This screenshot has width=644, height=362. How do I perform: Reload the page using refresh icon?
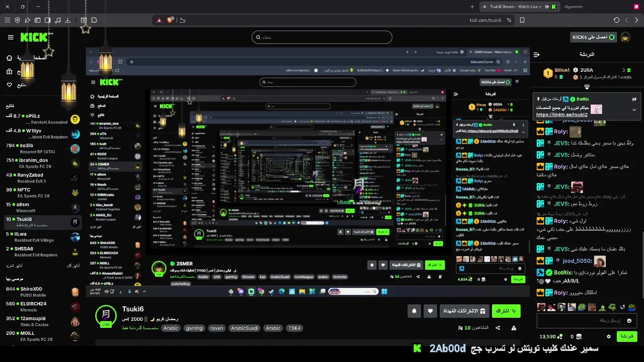pyautogui.click(x=616, y=20)
